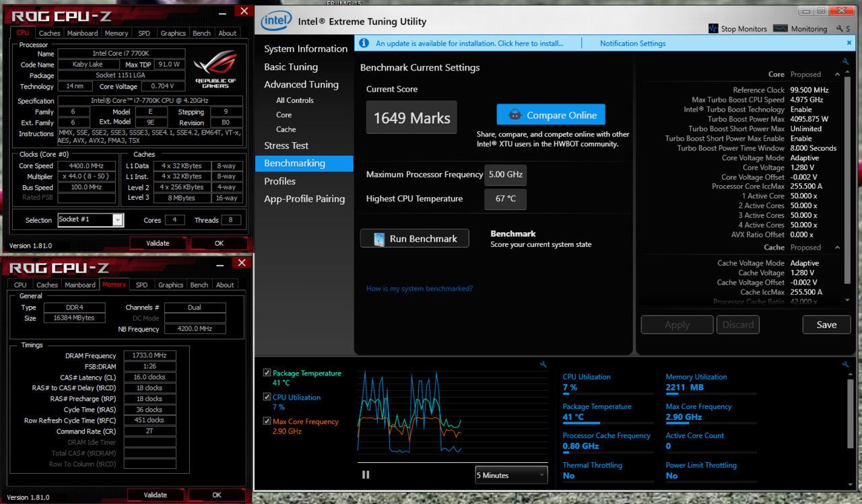
Task: Click the Republic of Gamers logo in CPU-Z
Action: [215, 70]
